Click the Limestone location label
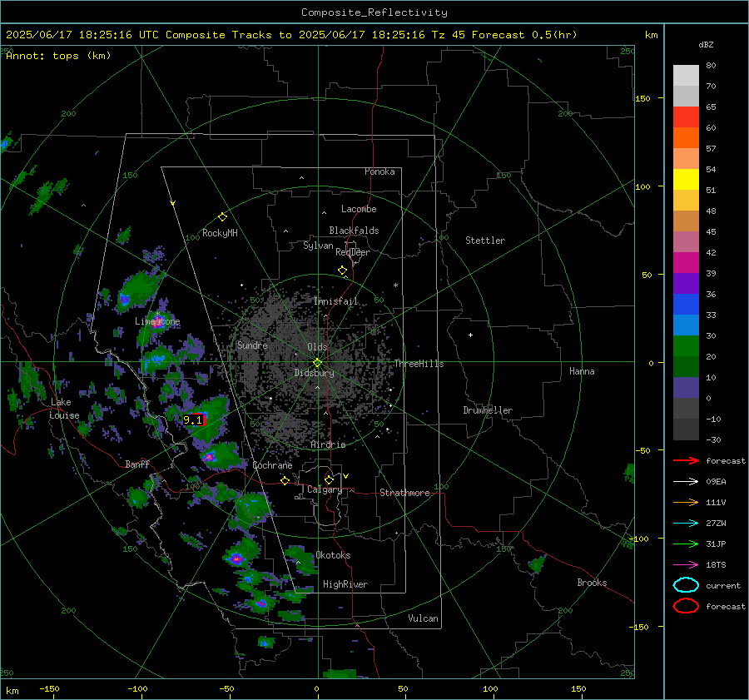Image resolution: width=749 pixels, height=700 pixels. [x=157, y=321]
